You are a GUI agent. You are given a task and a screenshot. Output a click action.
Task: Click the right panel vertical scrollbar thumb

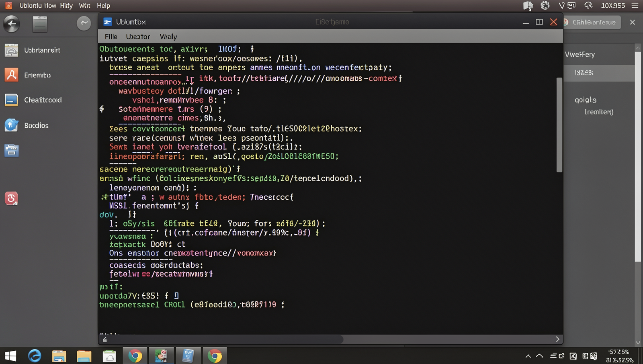[x=638, y=157]
